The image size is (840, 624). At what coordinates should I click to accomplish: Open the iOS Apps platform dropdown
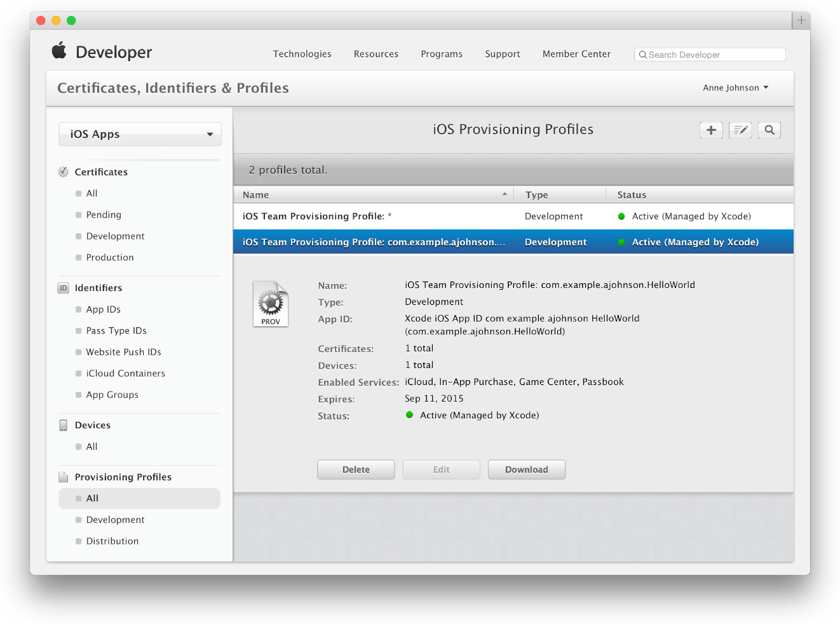click(x=140, y=134)
